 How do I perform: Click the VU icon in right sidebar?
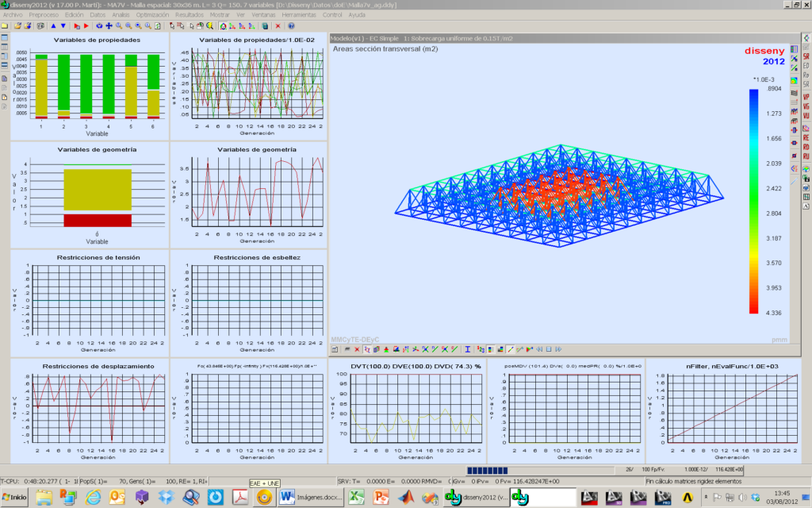[806, 117]
